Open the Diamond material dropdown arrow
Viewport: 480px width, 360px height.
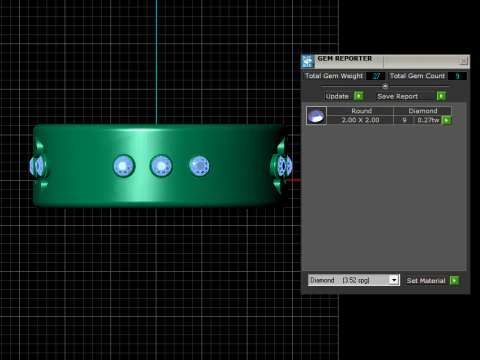tap(394, 280)
